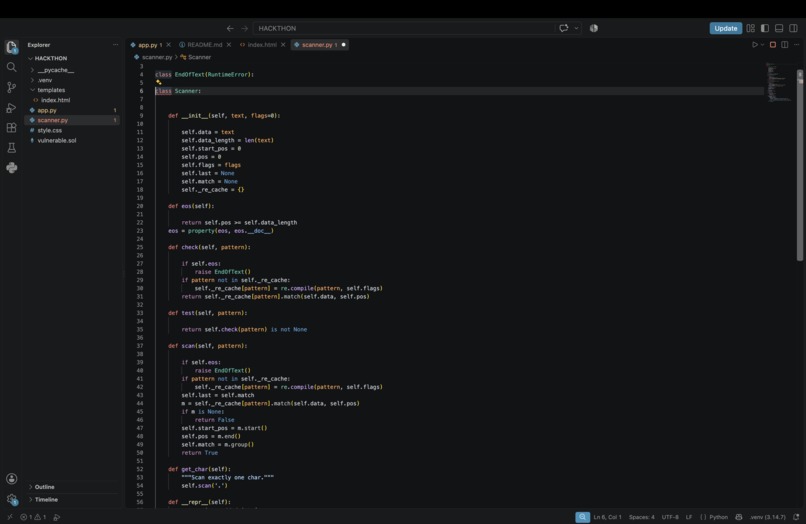
Task: Open the remote window indicator
Action: (9, 517)
